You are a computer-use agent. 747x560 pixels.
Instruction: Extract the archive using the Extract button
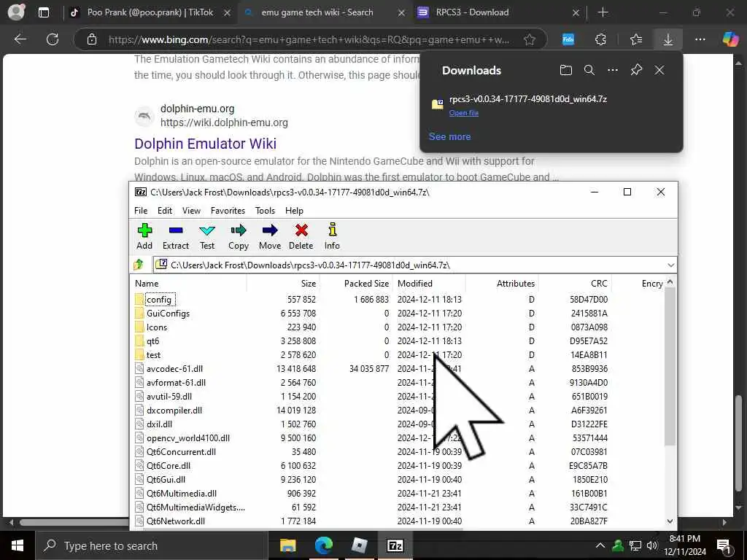pyautogui.click(x=176, y=236)
